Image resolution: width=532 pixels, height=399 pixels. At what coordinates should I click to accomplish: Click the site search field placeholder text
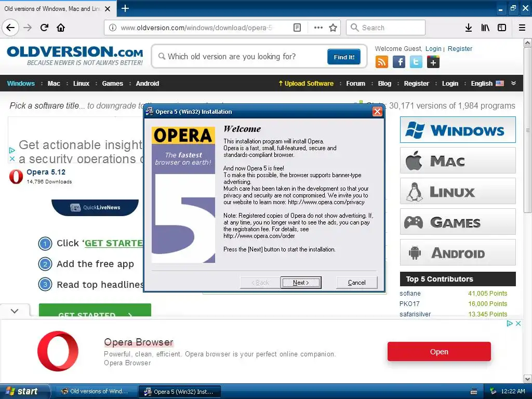click(x=232, y=56)
